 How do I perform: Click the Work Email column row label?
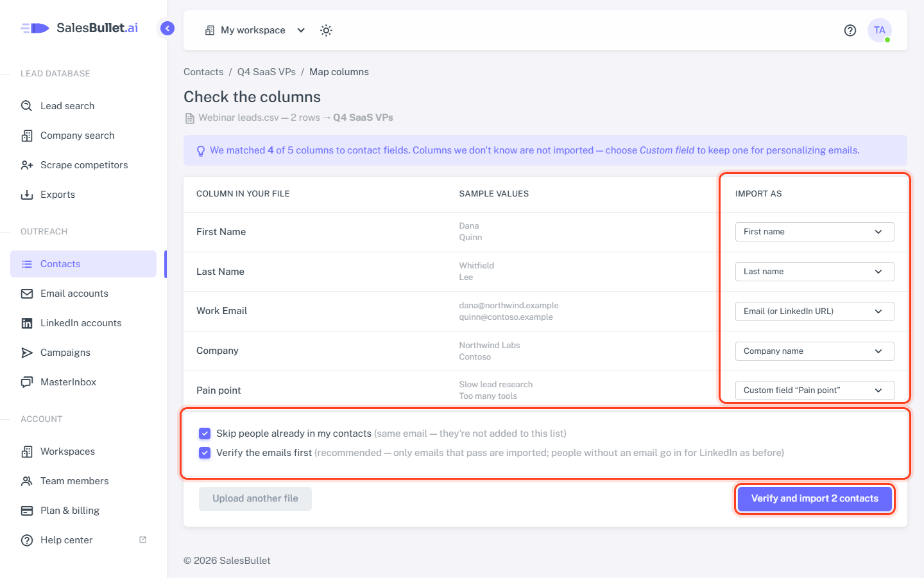(x=221, y=311)
